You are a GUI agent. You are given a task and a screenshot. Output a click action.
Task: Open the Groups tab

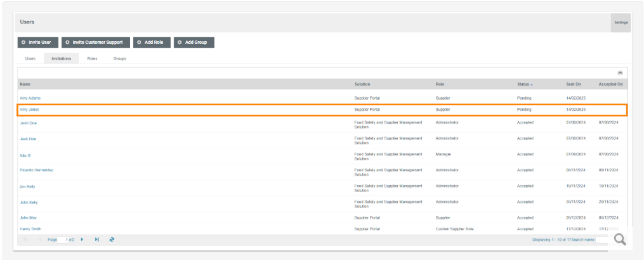tap(120, 58)
